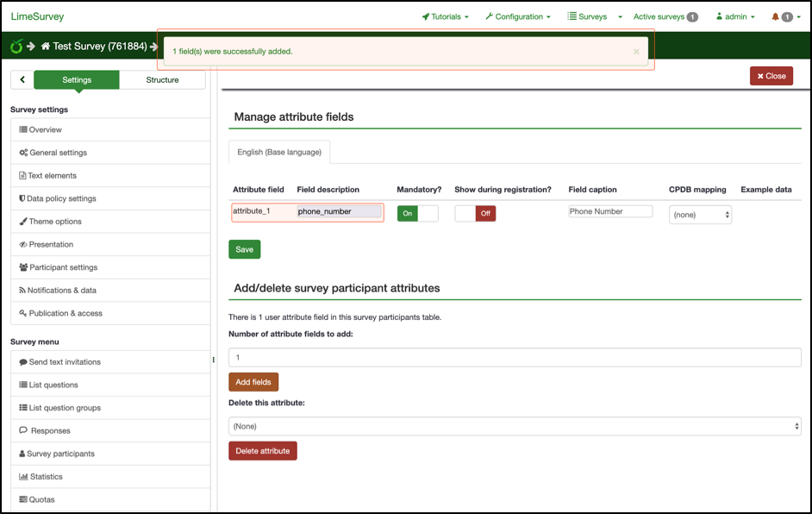Open Participant settings
Viewport: 812px width, 514px height.
pos(110,267)
